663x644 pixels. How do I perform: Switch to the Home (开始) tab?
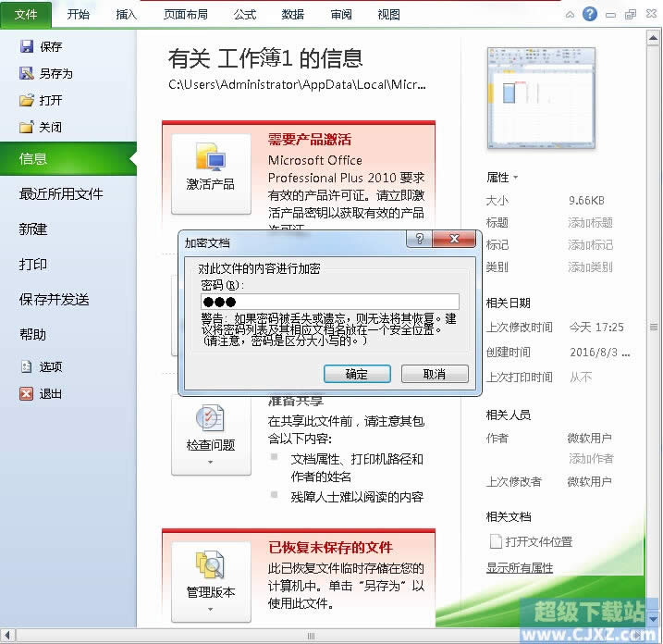click(79, 15)
